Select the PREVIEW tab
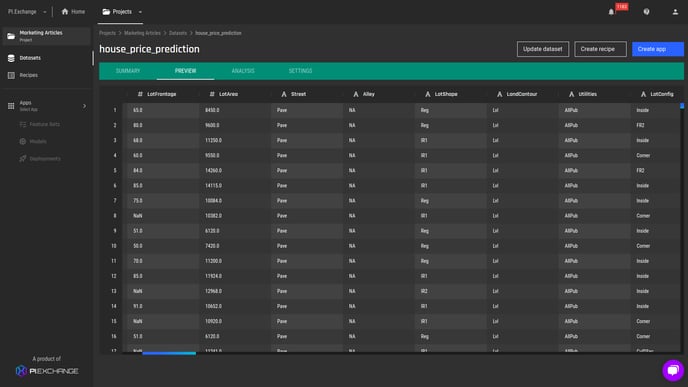Viewport: 688px width, 387px height. (185, 71)
